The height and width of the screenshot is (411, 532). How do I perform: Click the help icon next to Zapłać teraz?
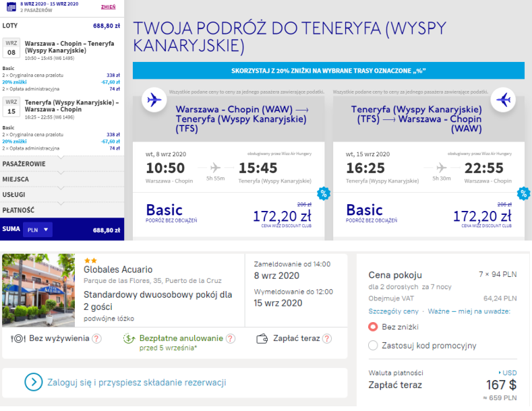(329, 338)
